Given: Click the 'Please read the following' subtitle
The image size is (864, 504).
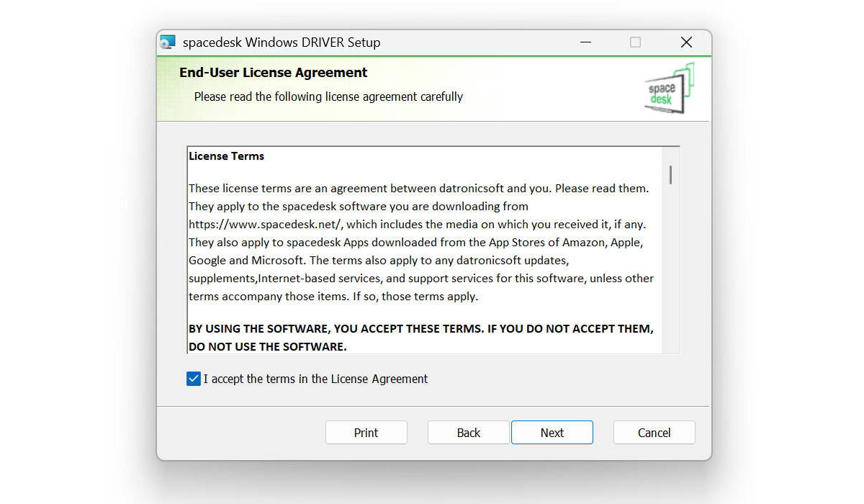Looking at the screenshot, I should 328,96.
